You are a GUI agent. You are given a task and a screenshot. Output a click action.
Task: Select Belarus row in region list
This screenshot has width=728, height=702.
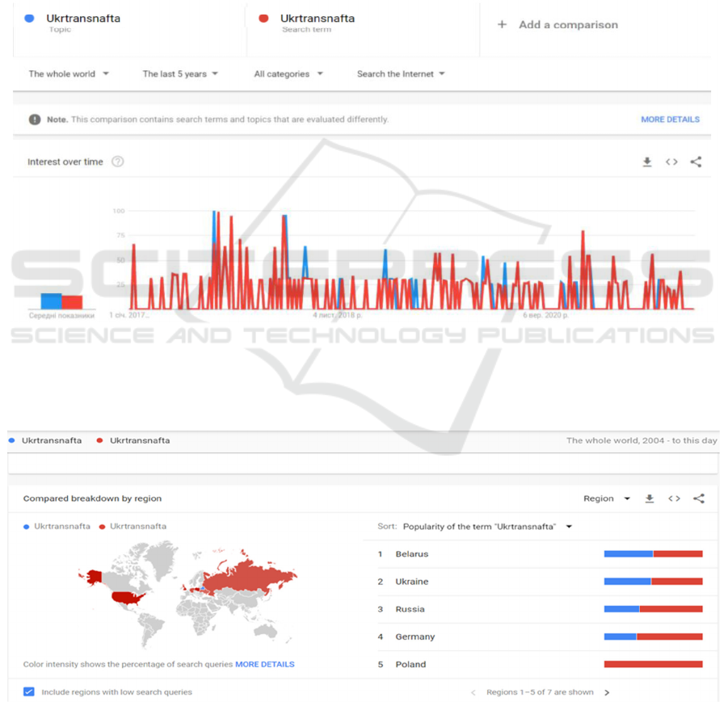coord(541,554)
